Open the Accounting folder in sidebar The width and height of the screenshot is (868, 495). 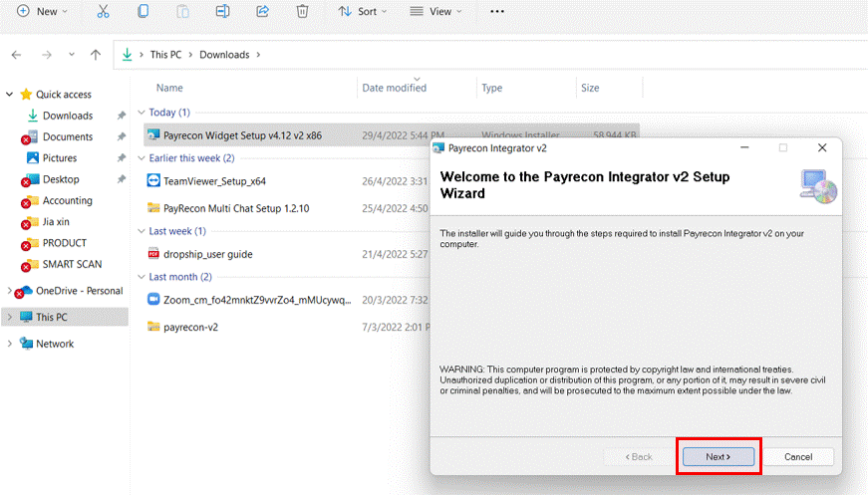(x=68, y=200)
